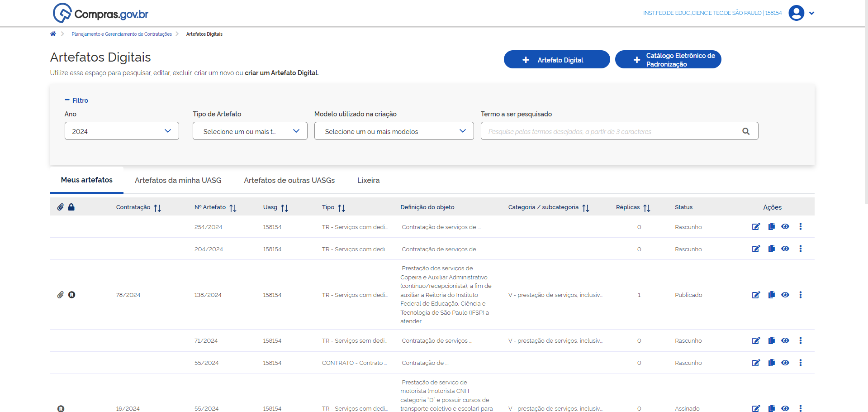
Task: Open Planejamento e Gerenciamento de Contratações breadcrumb
Action: [x=122, y=34]
